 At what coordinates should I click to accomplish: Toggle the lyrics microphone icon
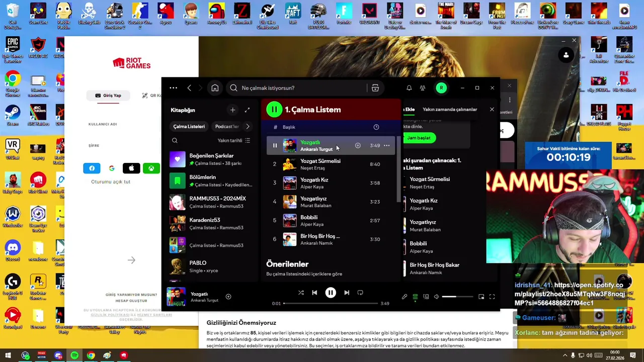[405, 297]
